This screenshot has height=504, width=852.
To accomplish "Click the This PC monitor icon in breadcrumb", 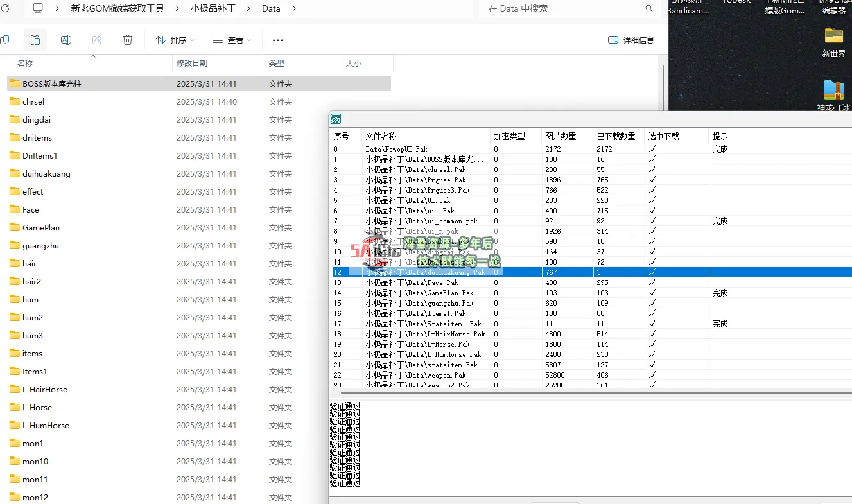I will [x=38, y=8].
